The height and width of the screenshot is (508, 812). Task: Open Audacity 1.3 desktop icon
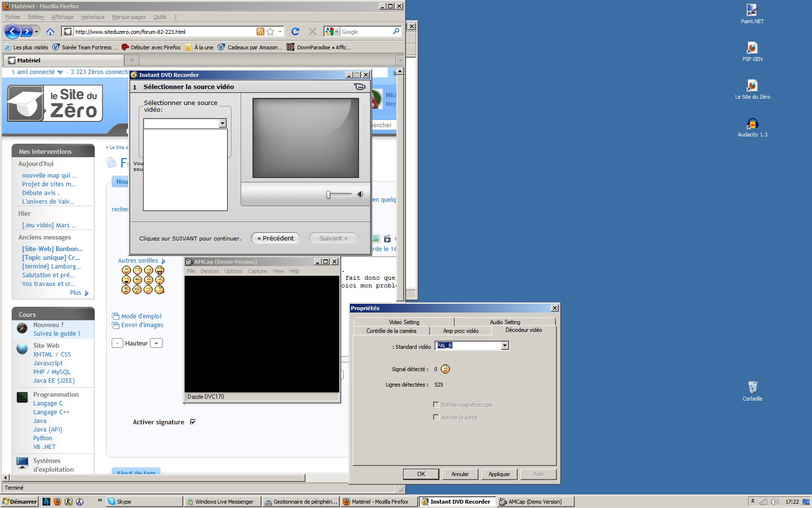752,127
